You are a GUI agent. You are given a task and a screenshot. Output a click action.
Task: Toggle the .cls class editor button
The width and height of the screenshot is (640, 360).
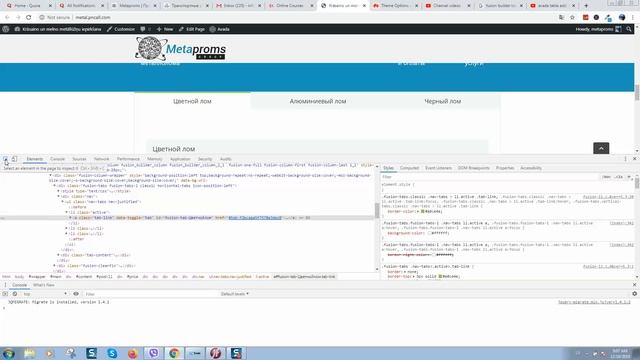coord(619,177)
